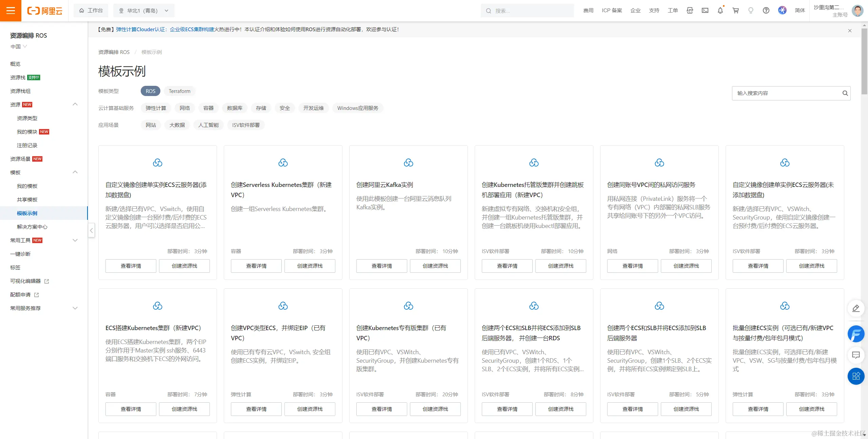Launch Cloud Shell terminal icon
This screenshot has width=868, height=439.
click(x=705, y=11)
